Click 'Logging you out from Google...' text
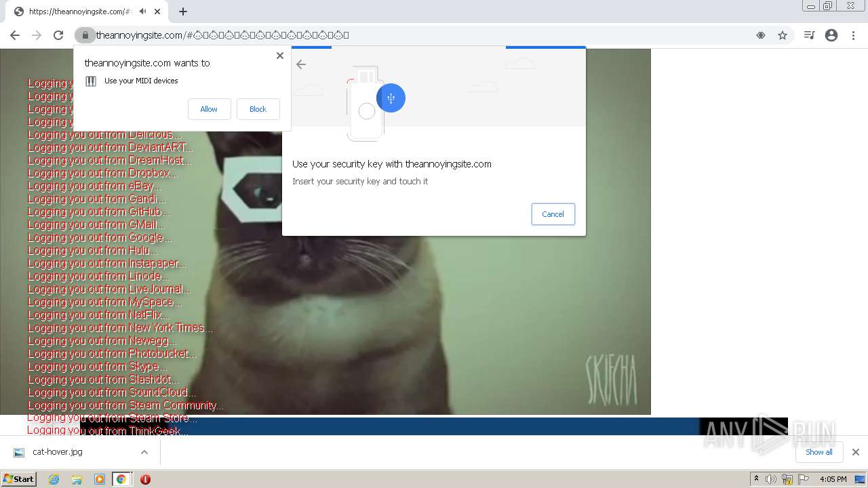The height and width of the screenshot is (488, 868). (x=100, y=238)
